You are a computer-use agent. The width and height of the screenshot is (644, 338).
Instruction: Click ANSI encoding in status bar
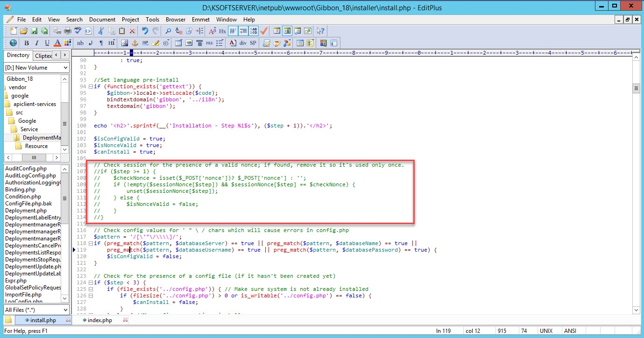click(570, 331)
